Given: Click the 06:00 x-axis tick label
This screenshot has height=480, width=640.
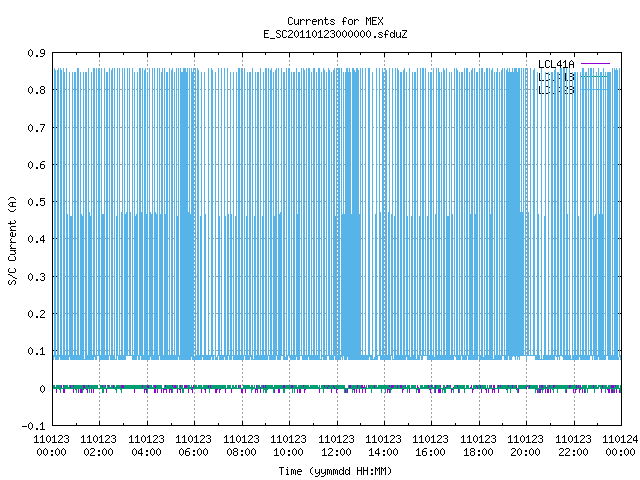Looking at the screenshot, I should coord(193,452).
